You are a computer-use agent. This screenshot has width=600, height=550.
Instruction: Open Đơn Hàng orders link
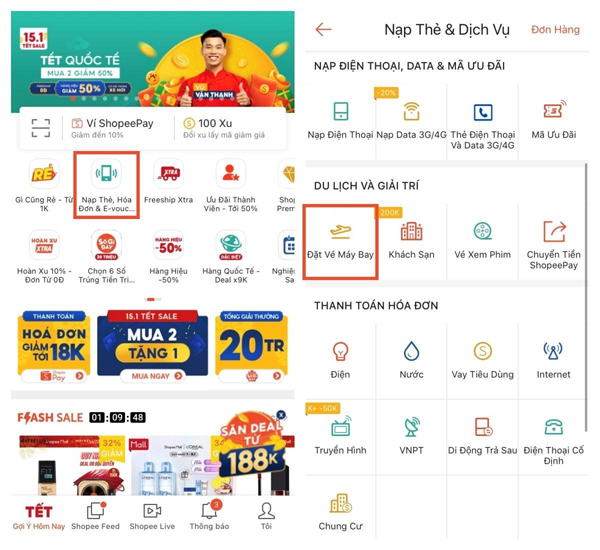[x=555, y=29]
